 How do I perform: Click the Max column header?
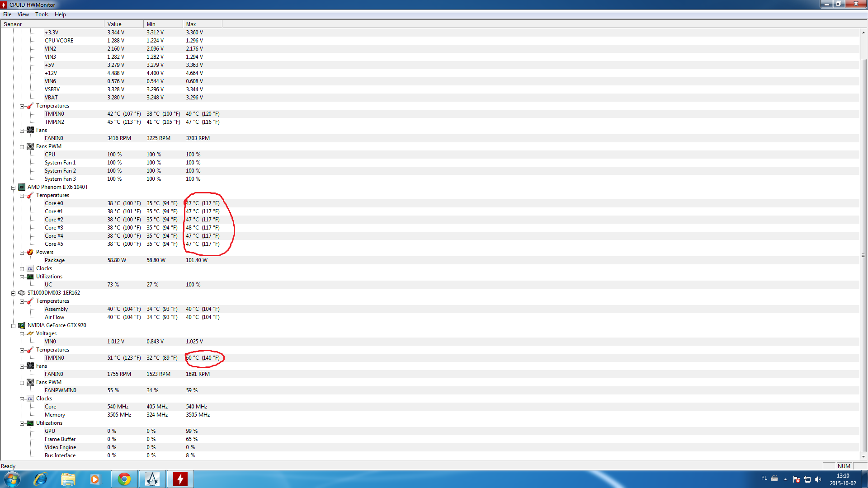203,24
